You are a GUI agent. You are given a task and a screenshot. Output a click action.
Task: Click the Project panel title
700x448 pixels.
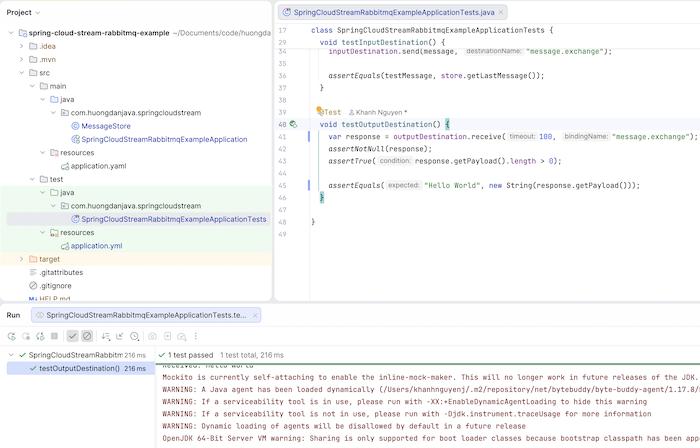[19, 12]
